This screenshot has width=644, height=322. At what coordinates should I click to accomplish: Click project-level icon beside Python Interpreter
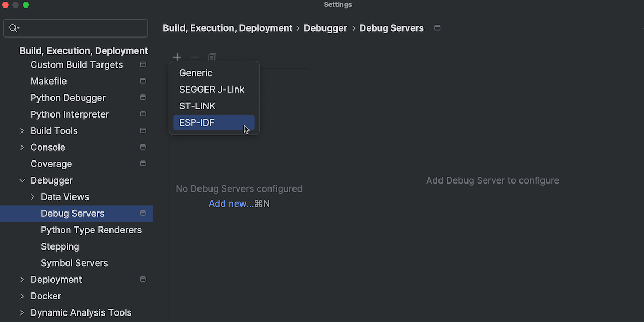tap(143, 114)
